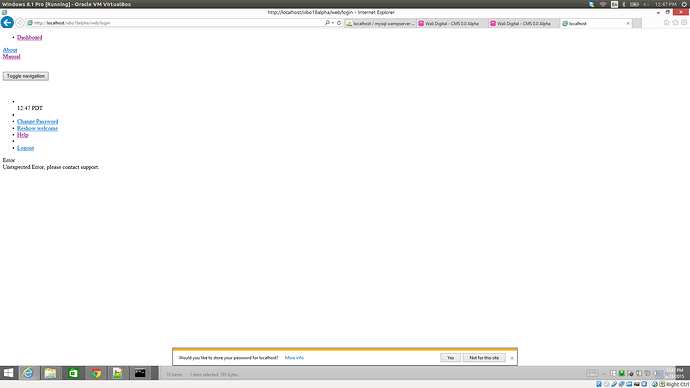Choose Not for this site button
This screenshot has height=388, width=690.
pos(484,358)
